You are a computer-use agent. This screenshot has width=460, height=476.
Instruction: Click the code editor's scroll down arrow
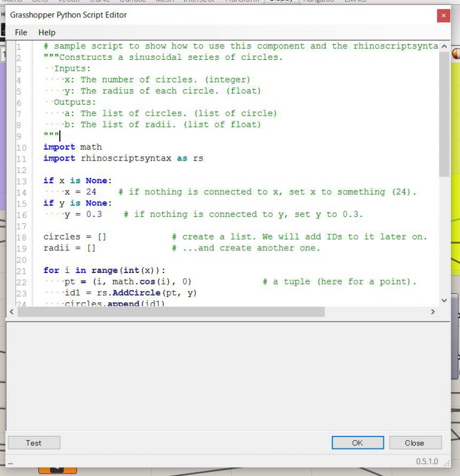pyautogui.click(x=444, y=301)
